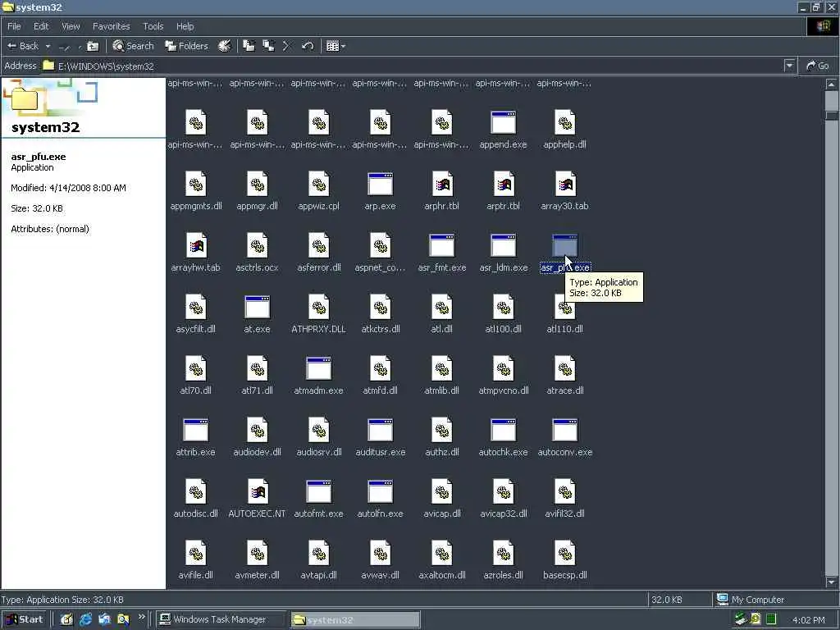840x630 pixels.
Task: Select the append.exe file
Action: (503, 130)
